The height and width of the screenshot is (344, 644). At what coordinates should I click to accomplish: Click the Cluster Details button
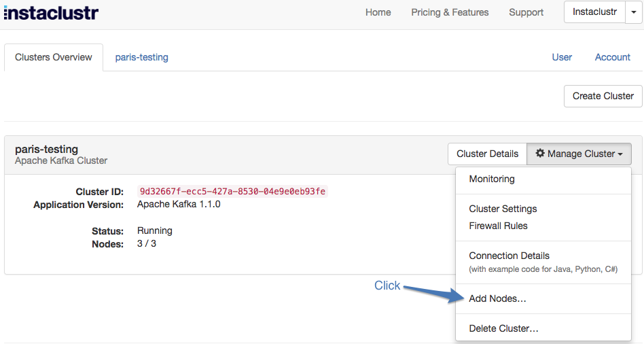(x=487, y=154)
